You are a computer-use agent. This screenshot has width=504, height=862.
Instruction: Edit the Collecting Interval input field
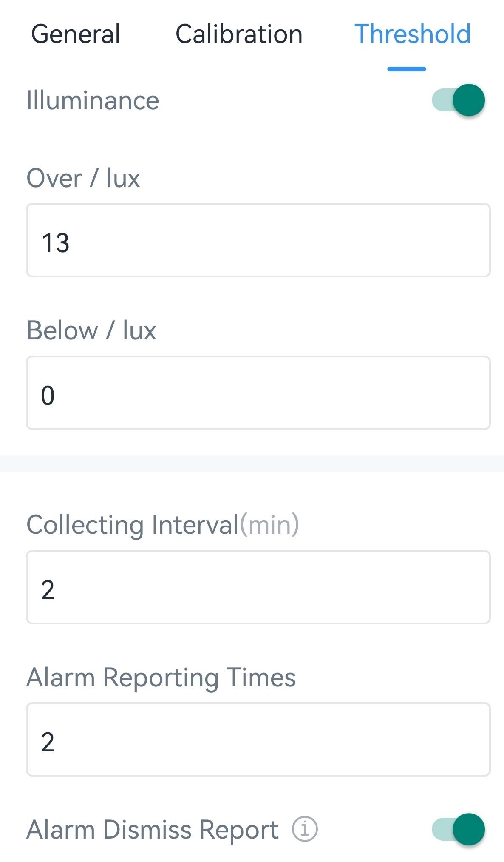[x=258, y=587]
